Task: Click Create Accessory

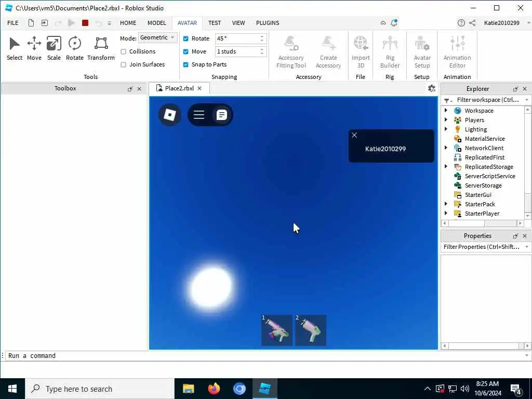Action: pos(328,52)
